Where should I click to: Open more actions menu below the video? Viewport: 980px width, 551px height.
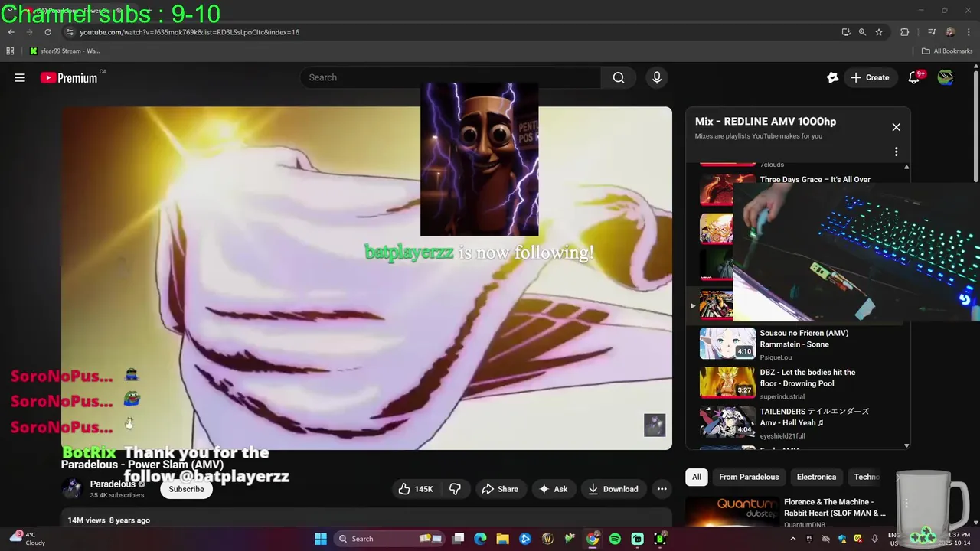tap(661, 489)
